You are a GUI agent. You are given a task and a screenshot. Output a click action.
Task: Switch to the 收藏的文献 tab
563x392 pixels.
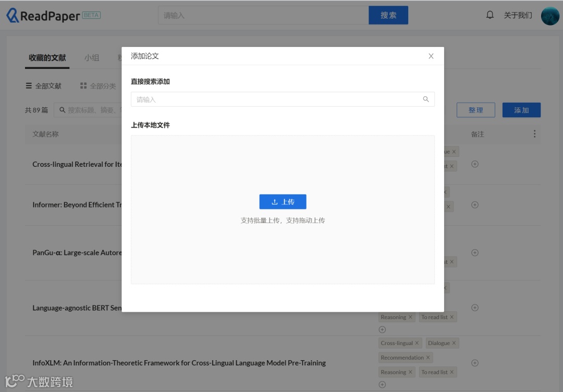point(47,58)
